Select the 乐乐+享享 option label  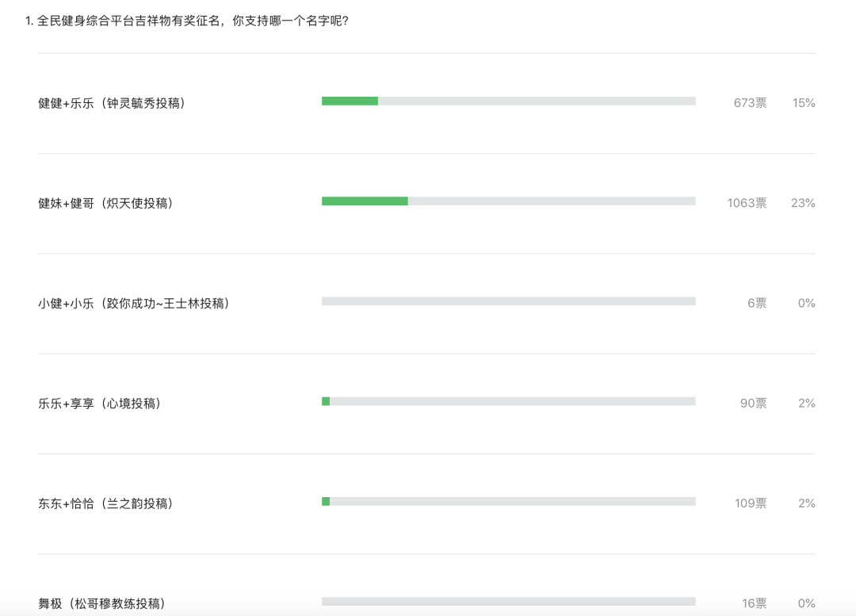[x=99, y=403]
